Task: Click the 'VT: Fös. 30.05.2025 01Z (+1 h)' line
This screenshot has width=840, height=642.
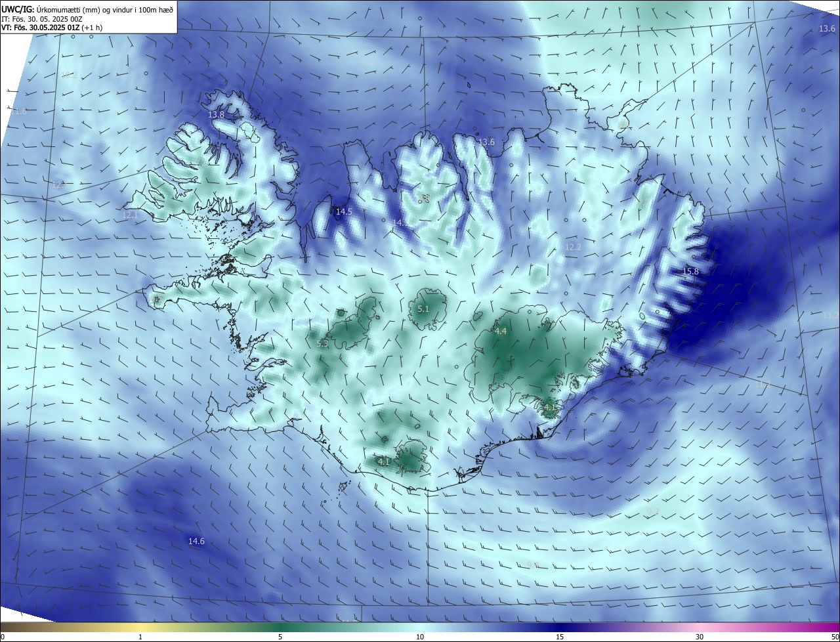Action: coord(51,28)
